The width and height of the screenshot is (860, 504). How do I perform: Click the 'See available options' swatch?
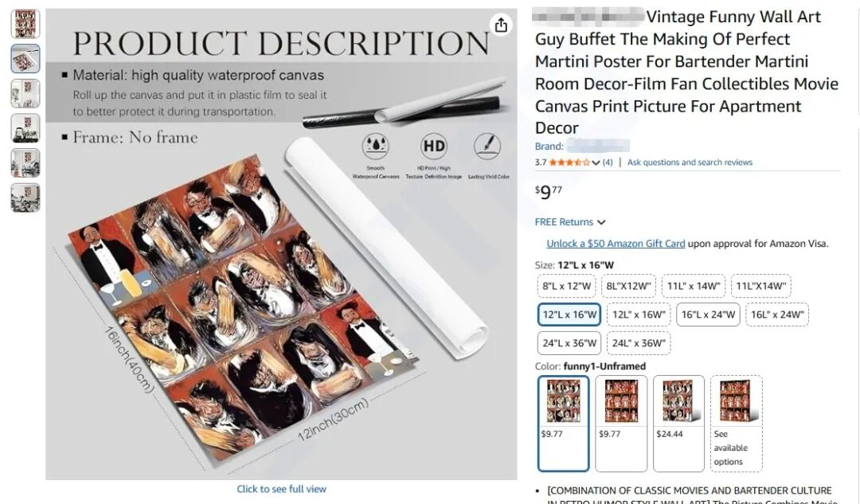click(736, 423)
